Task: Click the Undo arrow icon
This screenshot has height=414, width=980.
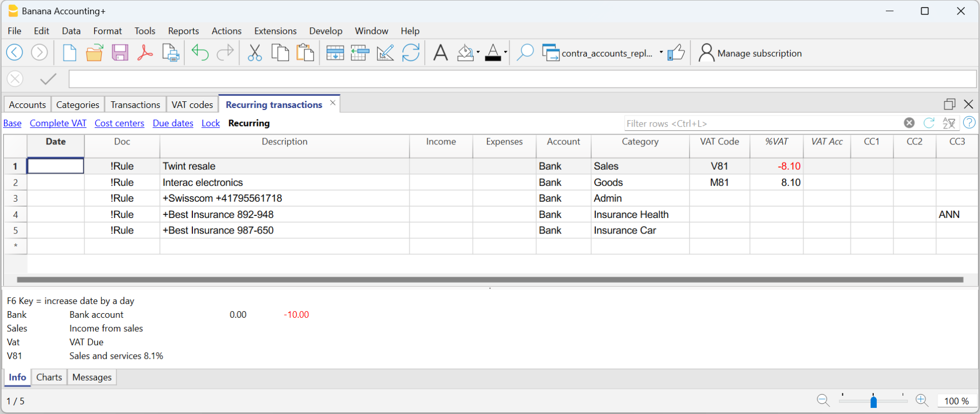Action: point(200,53)
